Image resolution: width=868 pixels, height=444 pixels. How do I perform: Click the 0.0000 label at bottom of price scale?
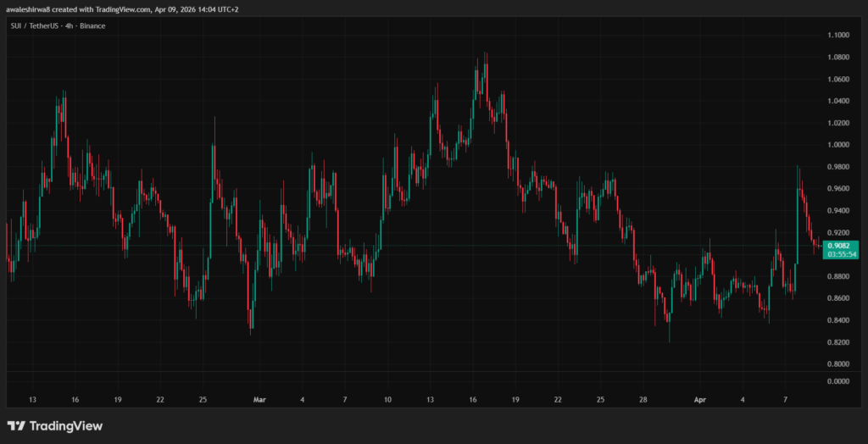[837, 381]
